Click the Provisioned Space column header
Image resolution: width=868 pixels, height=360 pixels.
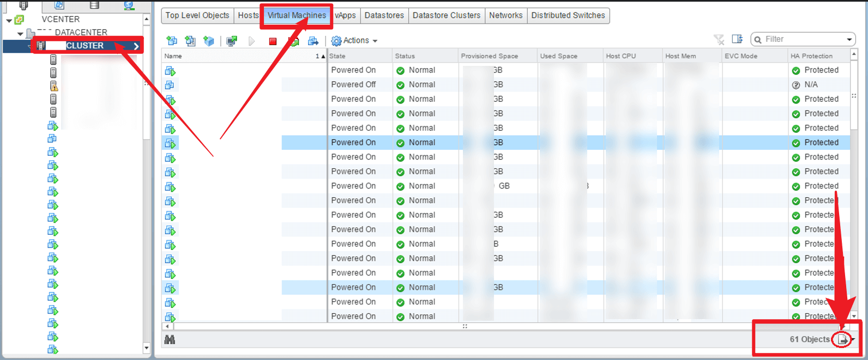[498, 56]
